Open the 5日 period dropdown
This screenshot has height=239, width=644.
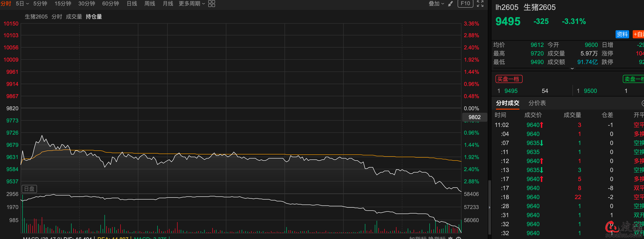point(22,4)
